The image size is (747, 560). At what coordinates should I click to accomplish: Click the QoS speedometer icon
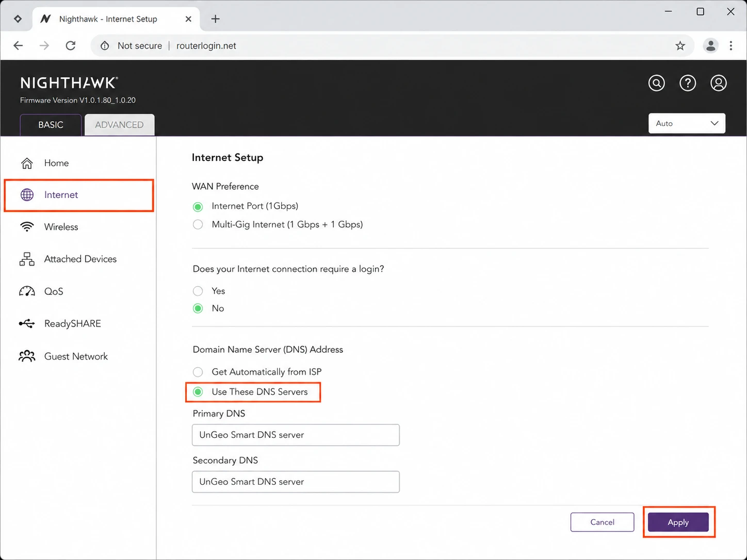pos(27,291)
